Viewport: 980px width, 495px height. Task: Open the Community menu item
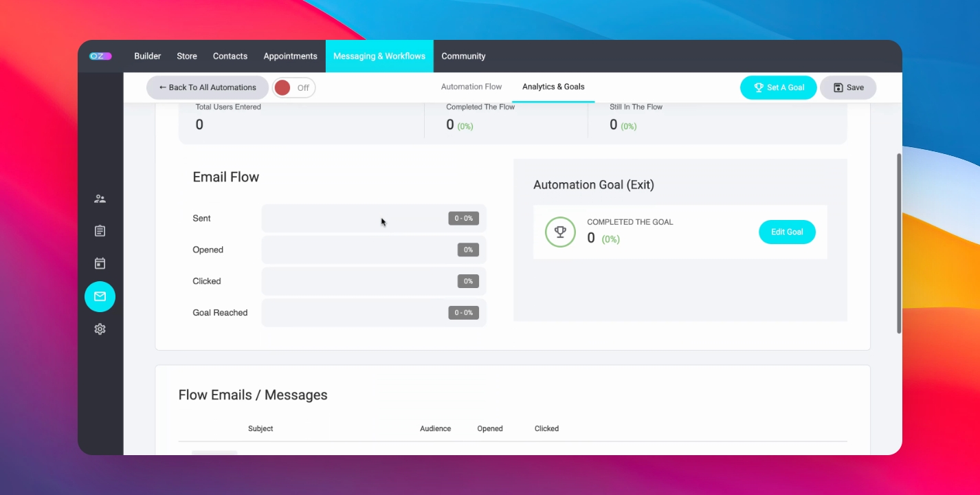tap(463, 56)
